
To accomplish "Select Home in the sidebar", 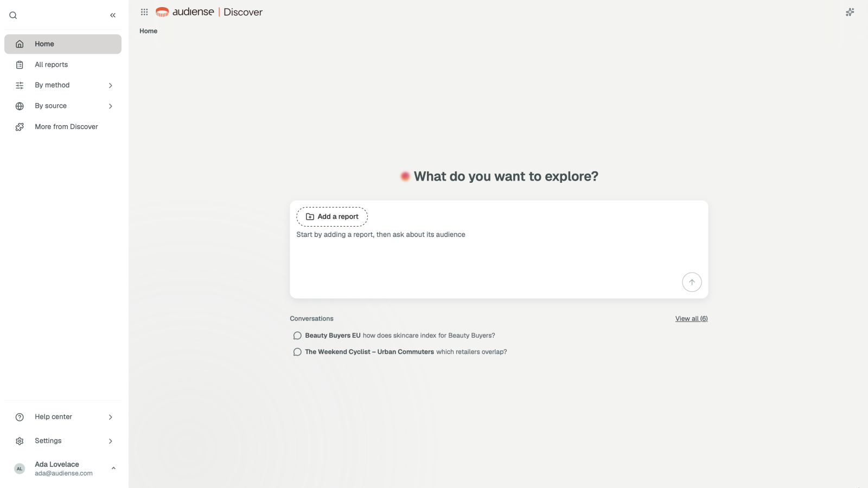I will (x=63, y=44).
